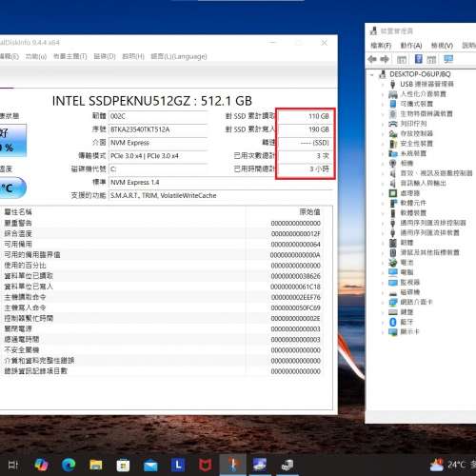
Task: Expand the 網路介面卡 category
Action: [383, 302]
